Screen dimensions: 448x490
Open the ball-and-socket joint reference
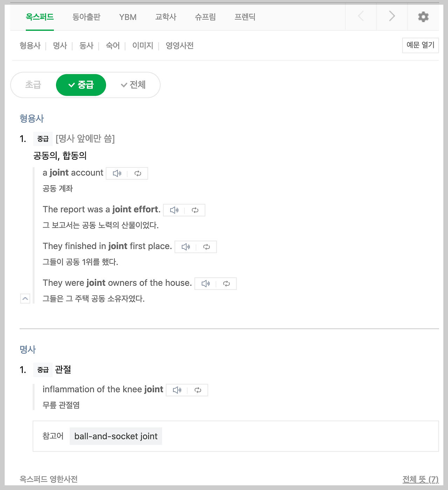pyautogui.click(x=116, y=436)
